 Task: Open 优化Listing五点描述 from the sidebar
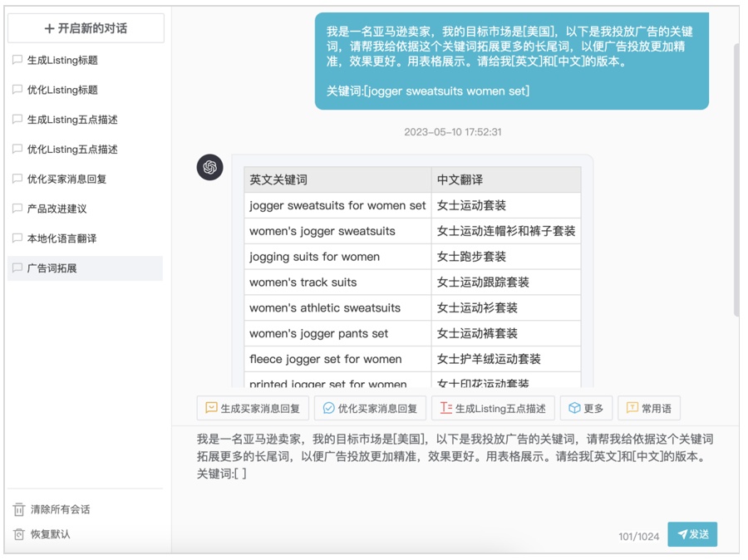pyautogui.click(x=72, y=150)
